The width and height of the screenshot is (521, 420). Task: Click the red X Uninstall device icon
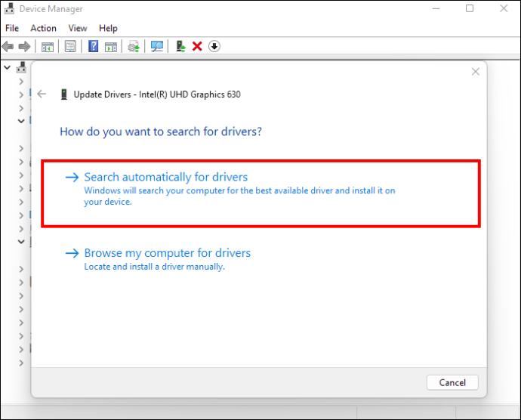[197, 46]
